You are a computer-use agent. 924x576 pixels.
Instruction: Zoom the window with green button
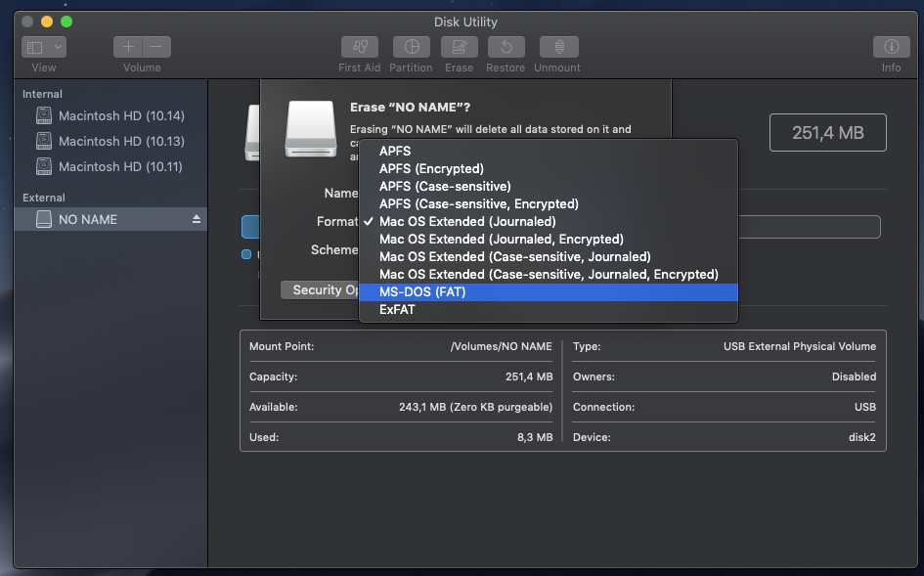pos(66,22)
